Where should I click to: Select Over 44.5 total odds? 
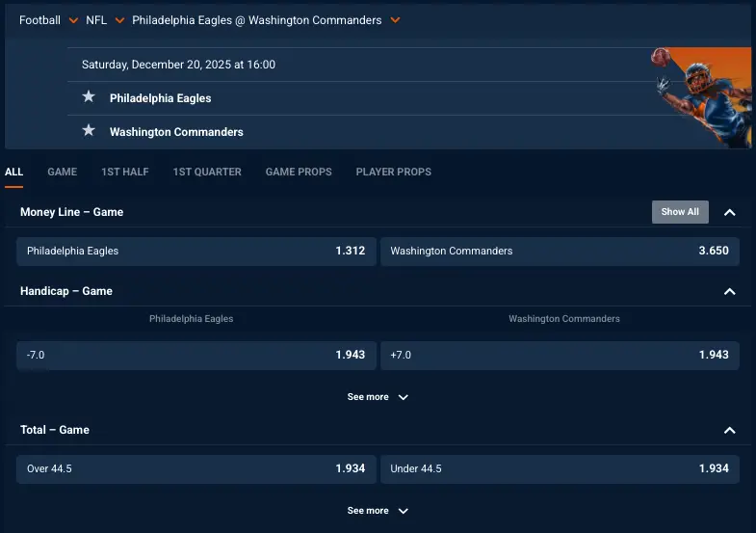click(x=196, y=468)
